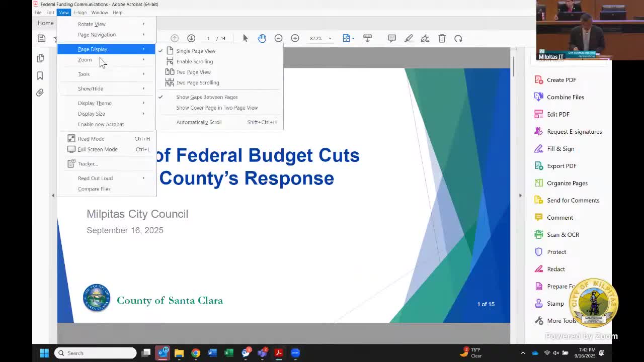Screen dimensions: 644x362
Task: Enable Scrolling page display mode
Action: point(194,61)
